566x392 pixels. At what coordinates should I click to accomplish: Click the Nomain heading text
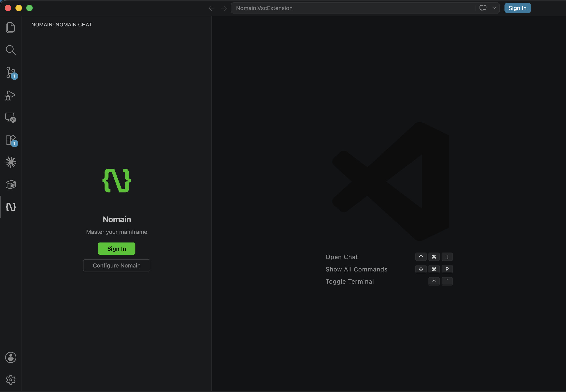coord(116,219)
